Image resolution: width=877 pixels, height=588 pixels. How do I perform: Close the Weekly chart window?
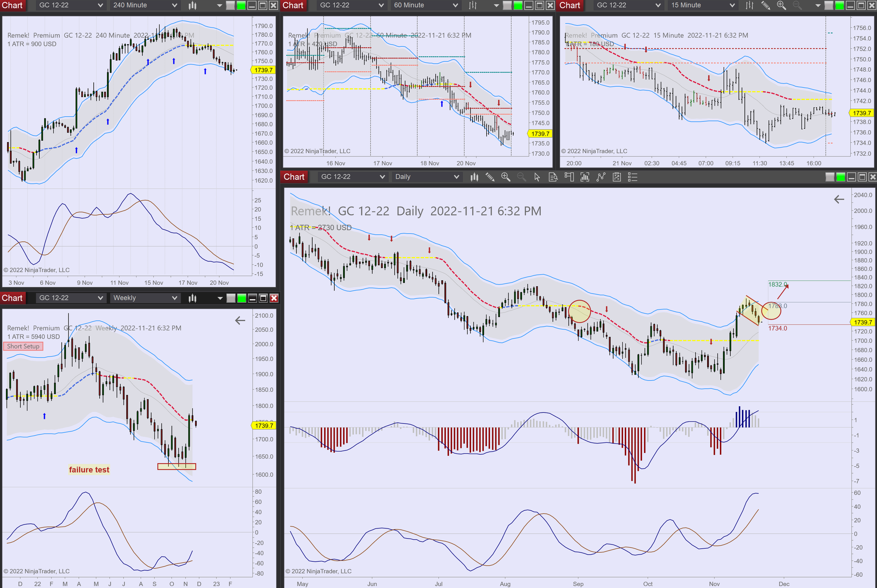coord(274,298)
